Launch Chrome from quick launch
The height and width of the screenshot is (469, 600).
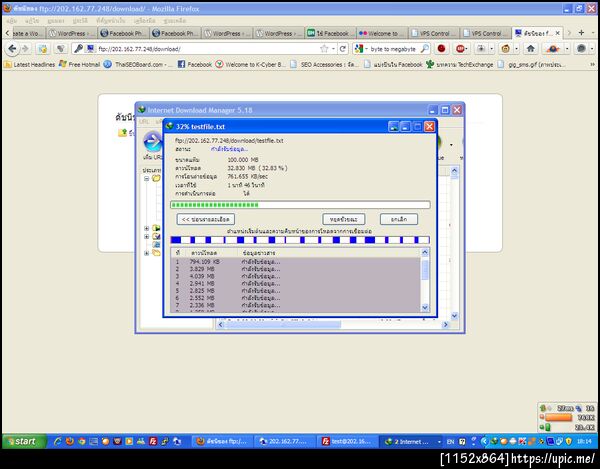(x=82, y=441)
